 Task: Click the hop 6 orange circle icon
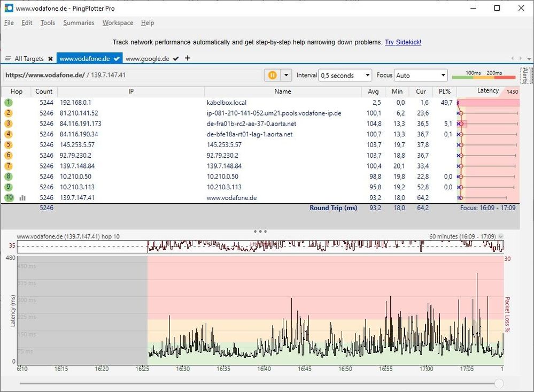pos(8,155)
